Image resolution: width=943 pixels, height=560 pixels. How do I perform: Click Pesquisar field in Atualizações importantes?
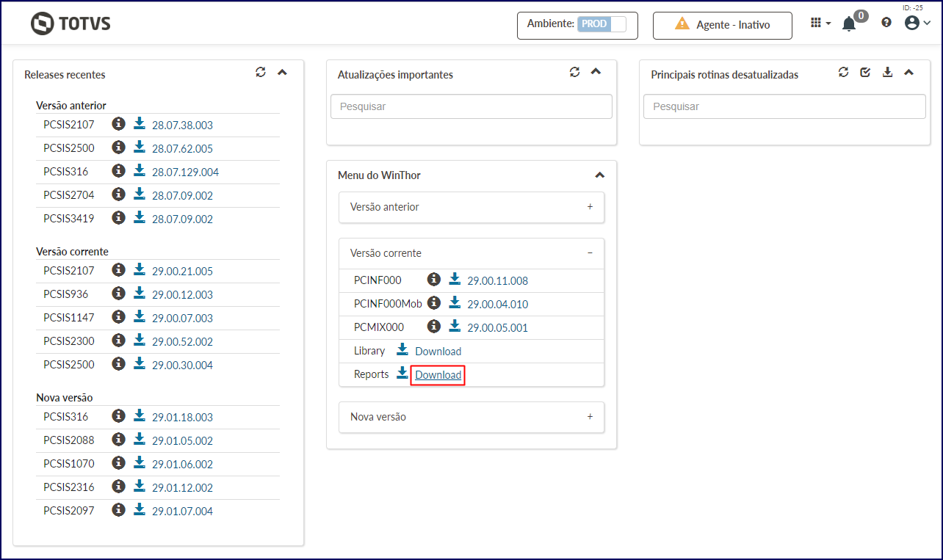(471, 106)
